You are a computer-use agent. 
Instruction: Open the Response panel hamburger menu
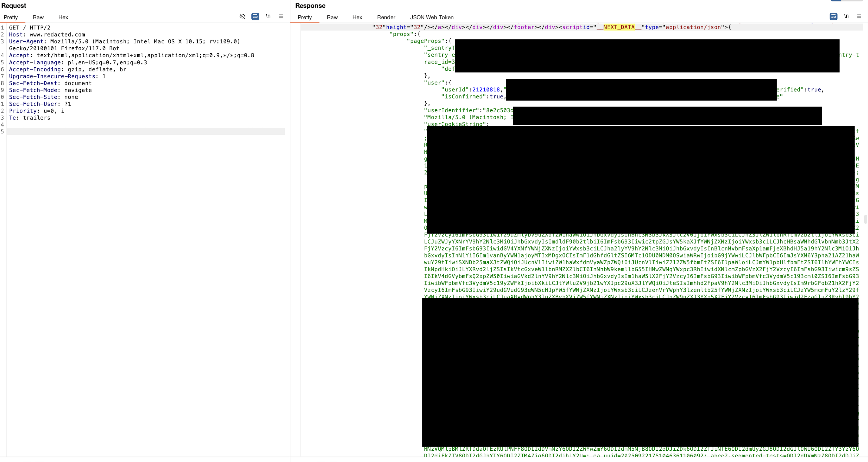[x=859, y=16]
